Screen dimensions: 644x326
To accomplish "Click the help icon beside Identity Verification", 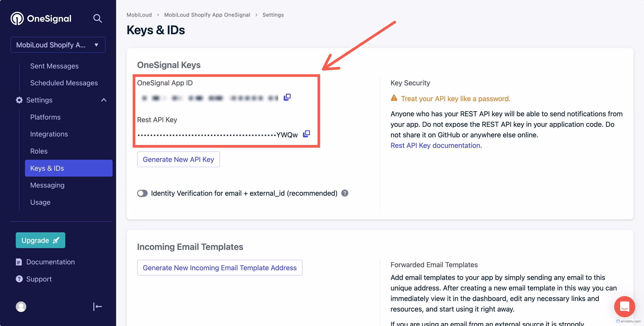I will tap(345, 193).
